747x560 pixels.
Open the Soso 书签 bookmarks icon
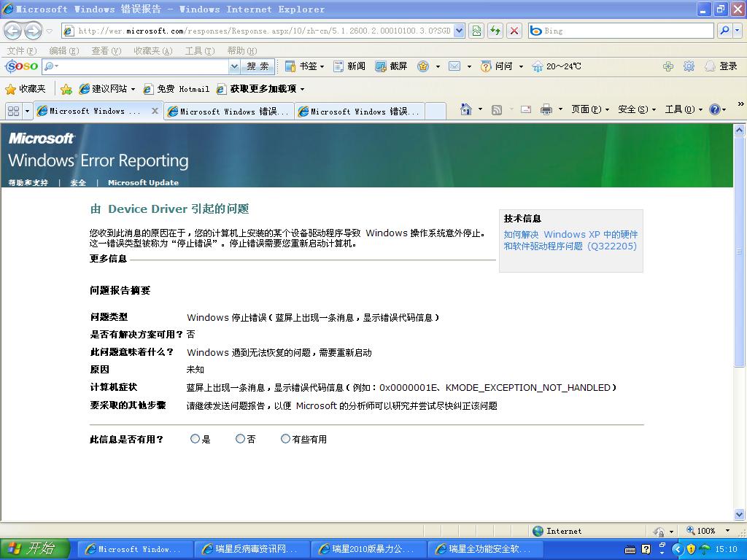pyautogui.click(x=290, y=66)
